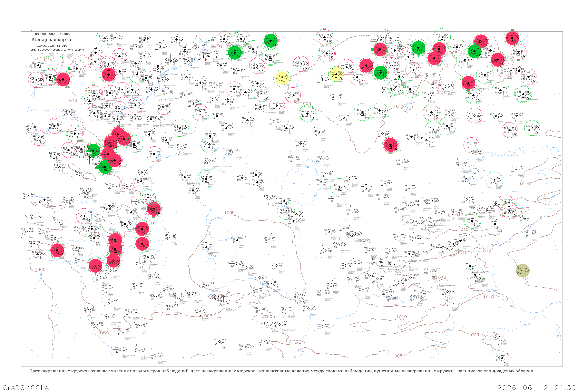Select the station label "Мичуринск"

point(122,44)
